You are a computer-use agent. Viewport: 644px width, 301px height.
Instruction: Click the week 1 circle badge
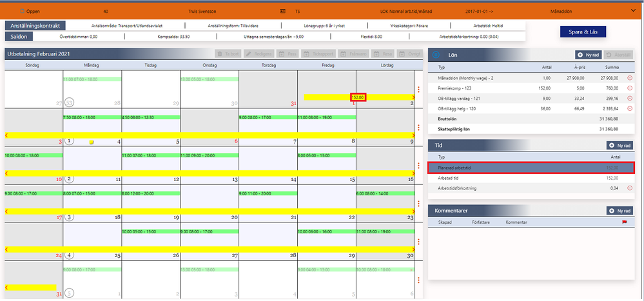tap(70, 141)
